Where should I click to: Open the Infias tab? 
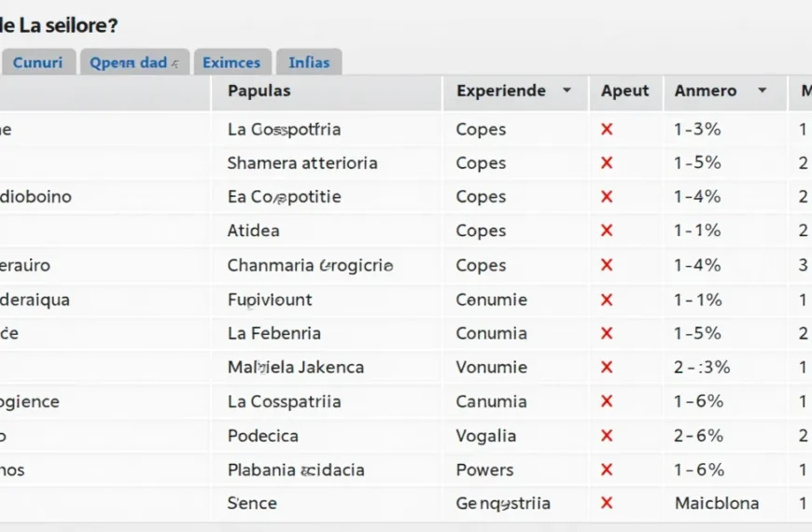(309, 63)
